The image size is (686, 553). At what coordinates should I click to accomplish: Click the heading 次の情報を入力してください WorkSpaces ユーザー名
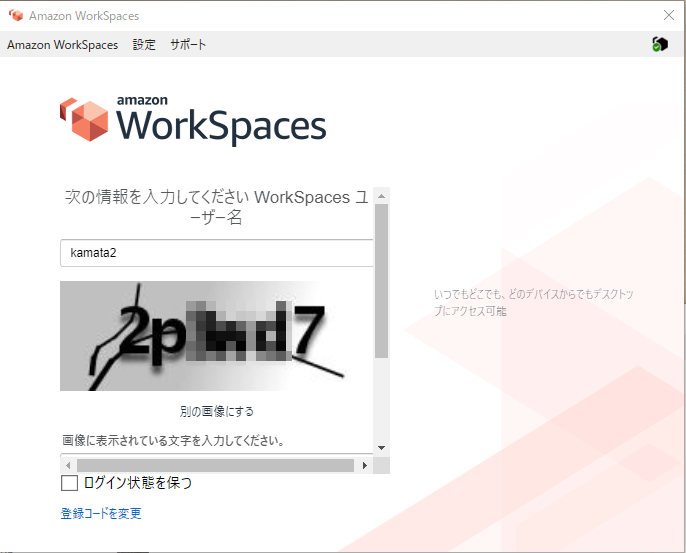tap(217, 207)
